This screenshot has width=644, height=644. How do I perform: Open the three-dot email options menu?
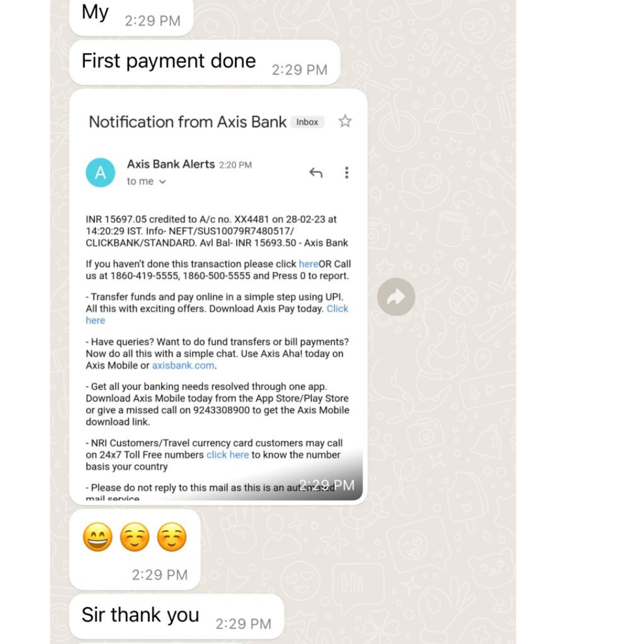(346, 172)
